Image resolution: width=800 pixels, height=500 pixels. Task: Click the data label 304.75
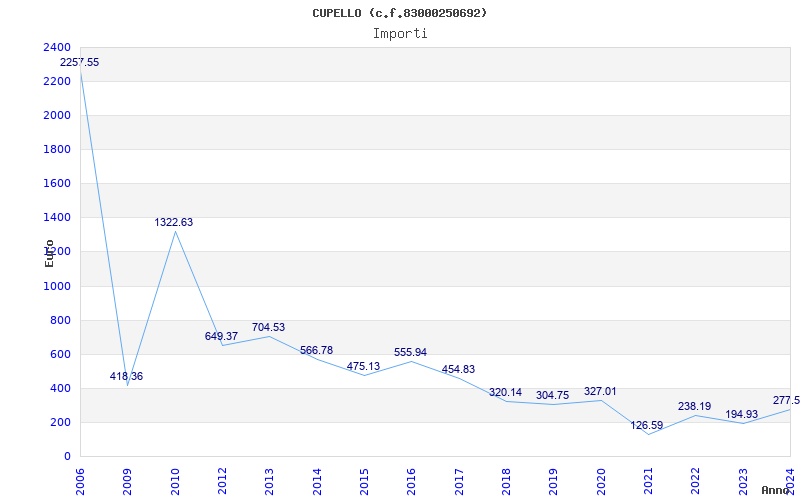click(552, 395)
